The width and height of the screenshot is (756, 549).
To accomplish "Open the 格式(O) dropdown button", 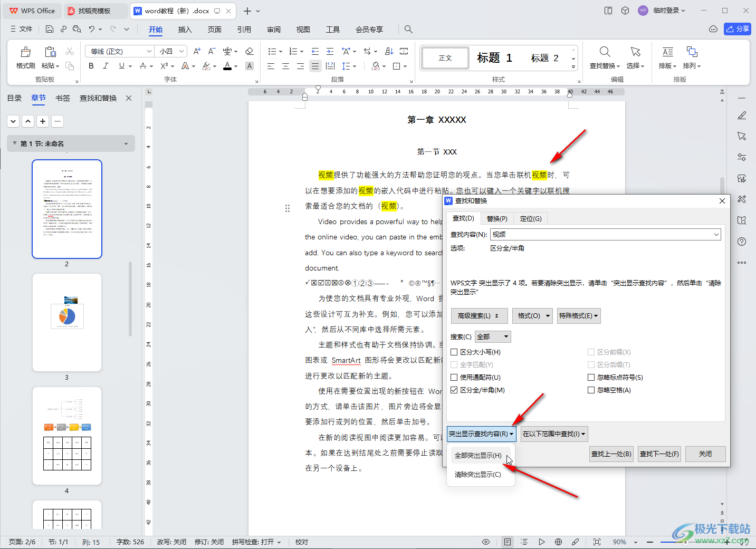I will coord(533,316).
